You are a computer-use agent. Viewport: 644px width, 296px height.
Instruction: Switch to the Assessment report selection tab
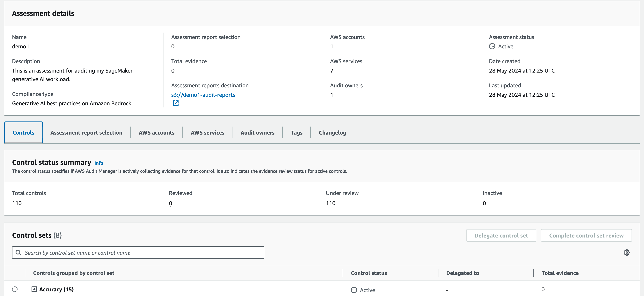[x=86, y=132]
